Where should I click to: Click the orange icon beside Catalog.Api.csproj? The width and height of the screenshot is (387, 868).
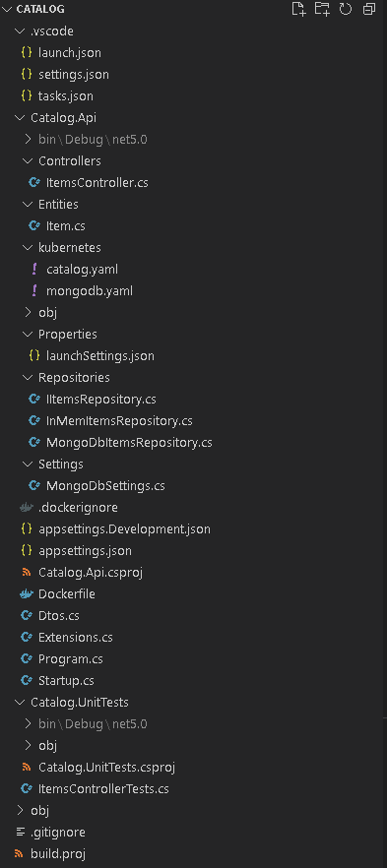coord(26,573)
